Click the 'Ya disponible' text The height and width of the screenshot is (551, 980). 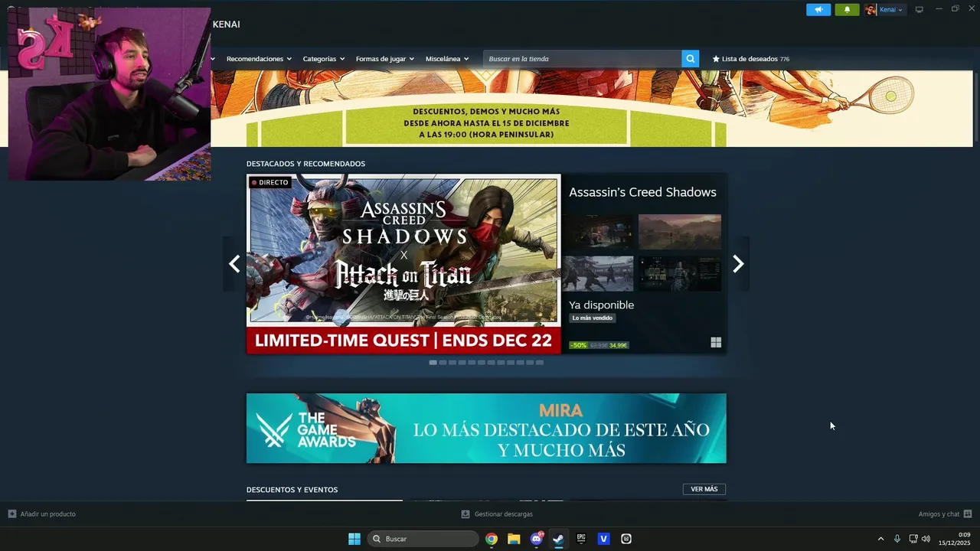click(x=601, y=305)
